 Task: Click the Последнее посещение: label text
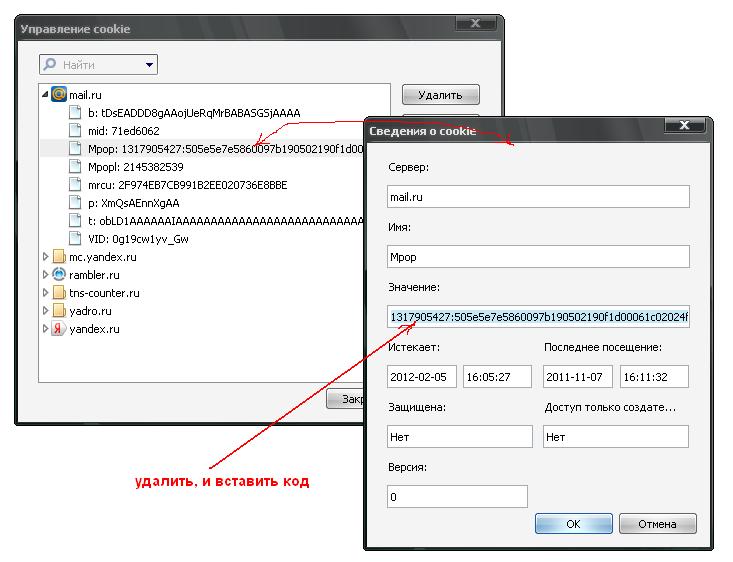click(603, 347)
